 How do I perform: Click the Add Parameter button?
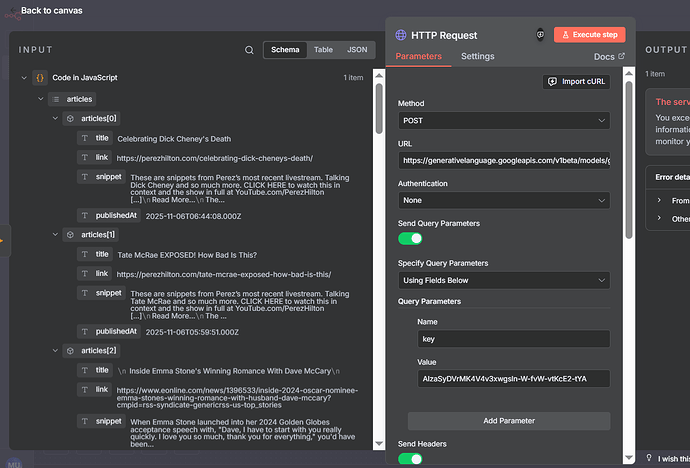tap(509, 421)
